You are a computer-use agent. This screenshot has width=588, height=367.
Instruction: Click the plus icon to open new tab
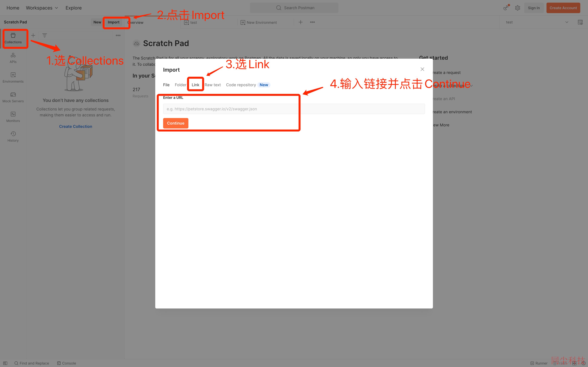300,22
